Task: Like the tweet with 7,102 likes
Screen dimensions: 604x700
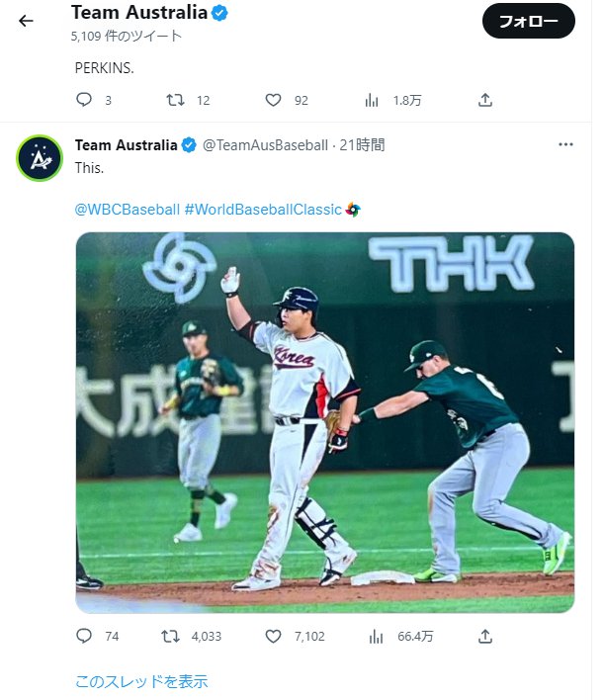Action: point(274,636)
